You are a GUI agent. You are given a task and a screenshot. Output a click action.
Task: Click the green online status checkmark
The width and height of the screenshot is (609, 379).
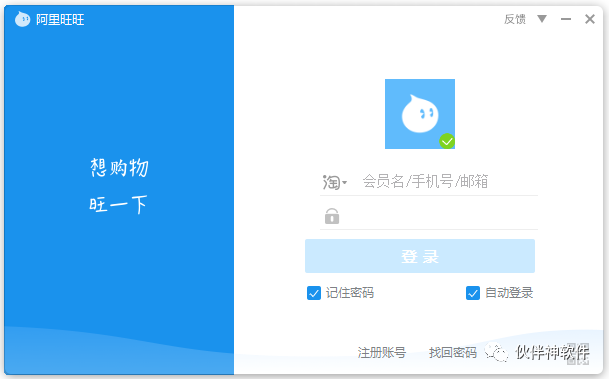coord(447,141)
